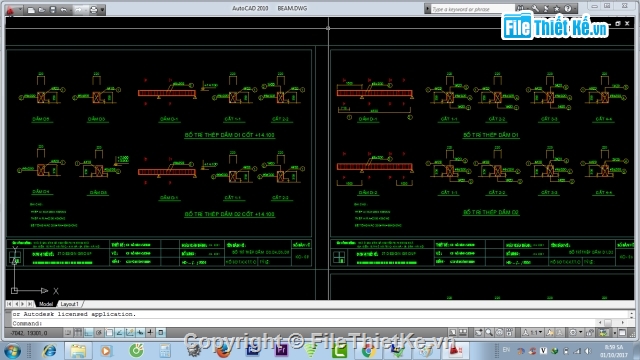Click the New drawing icon

point(31,10)
